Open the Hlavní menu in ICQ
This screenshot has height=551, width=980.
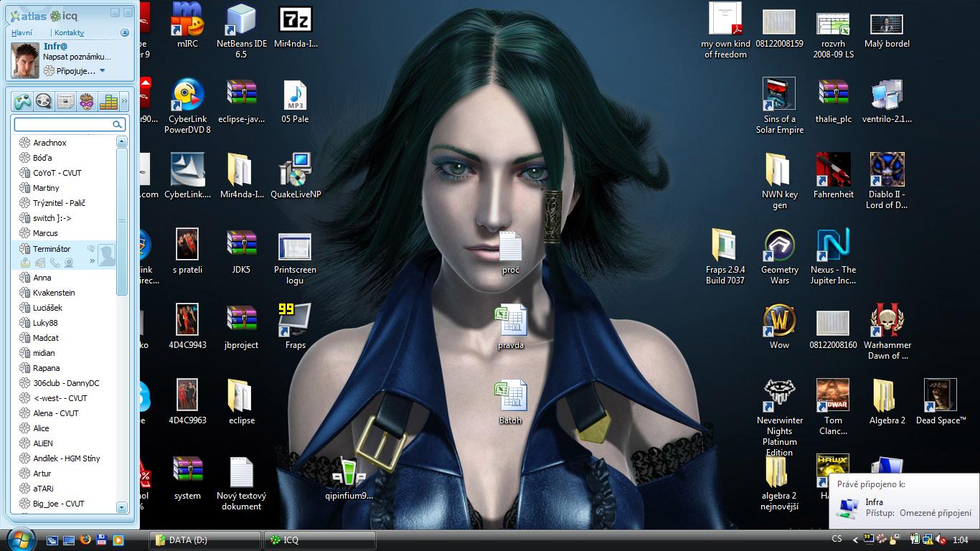click(22, 33)
